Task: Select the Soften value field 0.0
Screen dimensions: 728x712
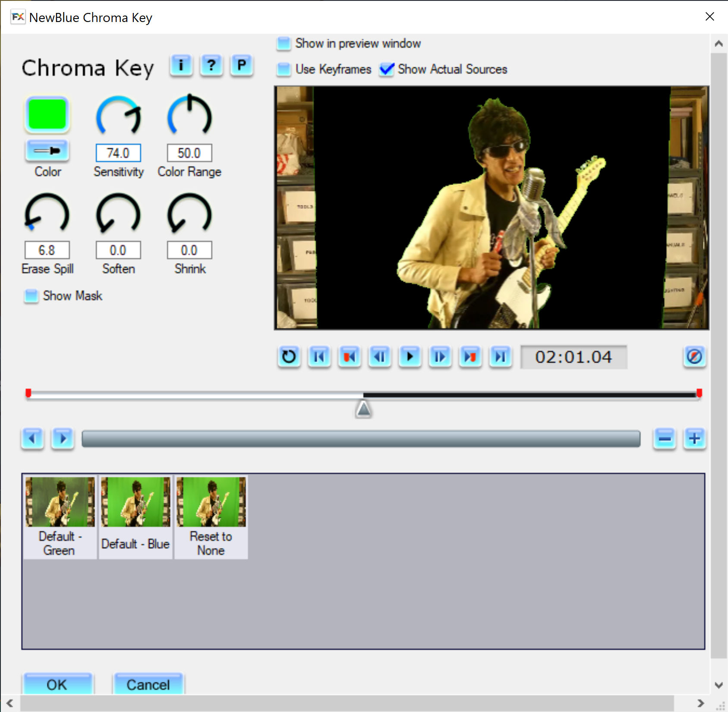Action: pos(118,250)
